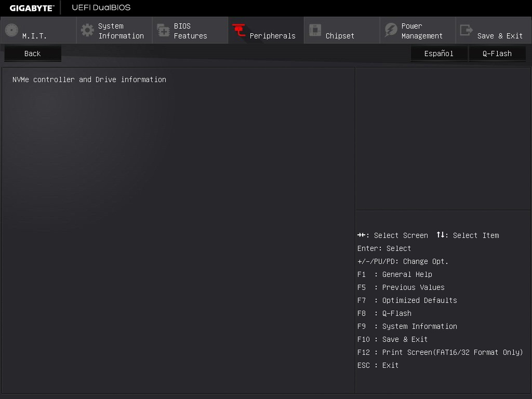The width and height of the screenshot is (532, 399).
Task: Switch to the M.I.T. tab label
Action: (34, 36)
